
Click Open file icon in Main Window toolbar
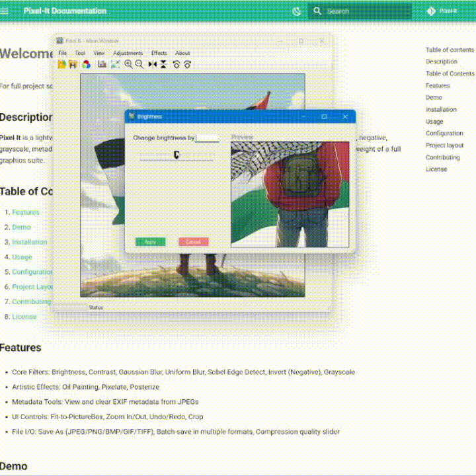(62, 64)
